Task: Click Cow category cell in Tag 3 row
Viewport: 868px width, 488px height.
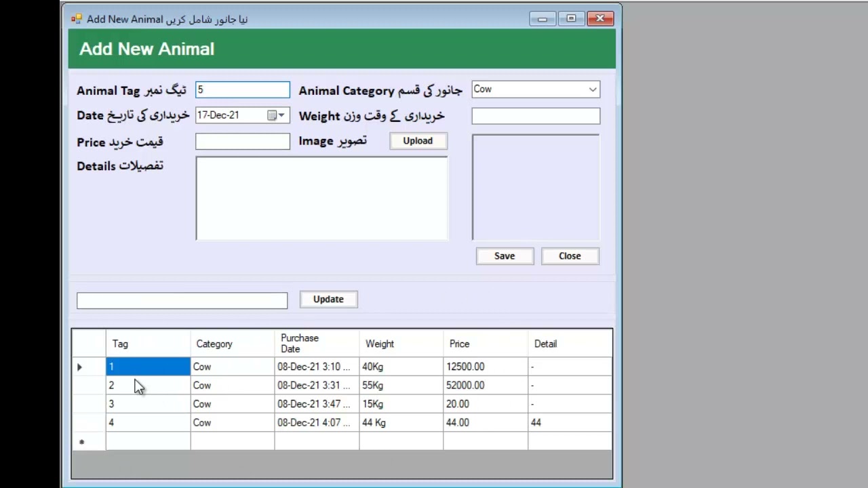Action: tap(233, 404)
